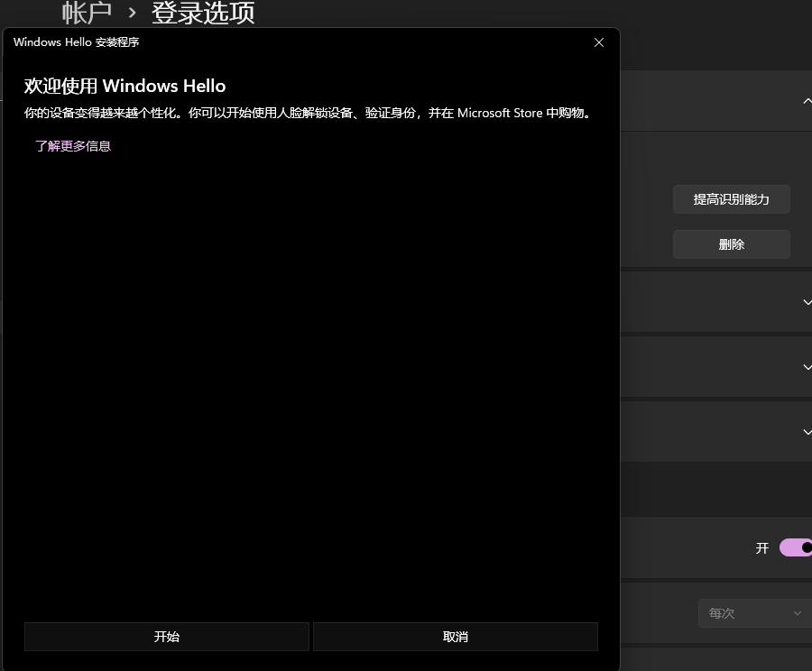Close the Windows Hello 安装程序 dialog
812x671 pixels.
pyautogui.click(x=599, y=42)
